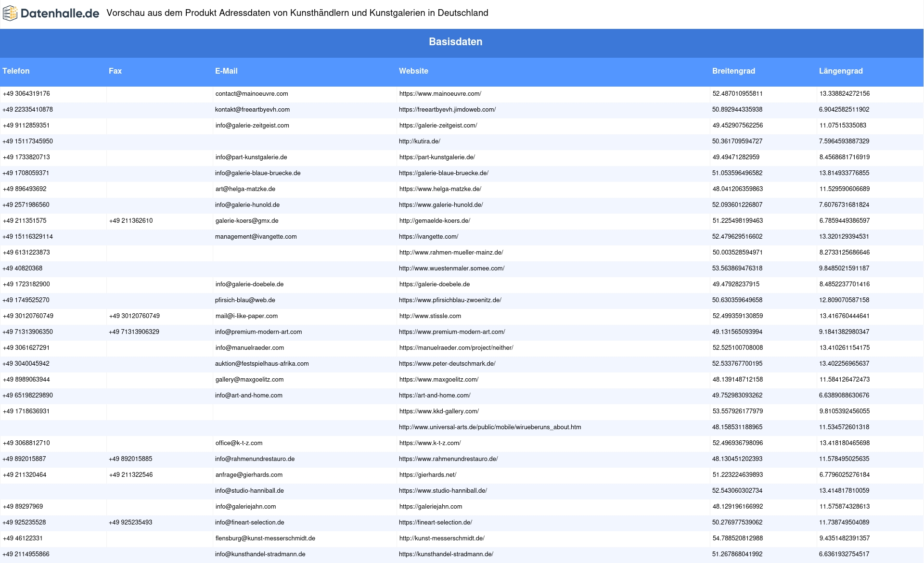924x563 pixels.
Task: Click website gemaelde-koers.de
Action: tap(435, 221)
